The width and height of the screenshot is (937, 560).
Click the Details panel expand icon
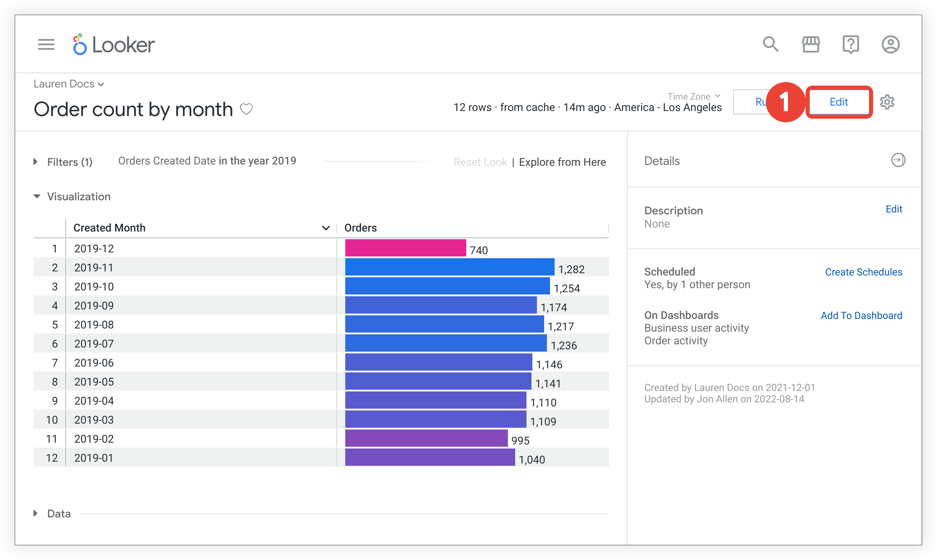click(x=897, y=161)
